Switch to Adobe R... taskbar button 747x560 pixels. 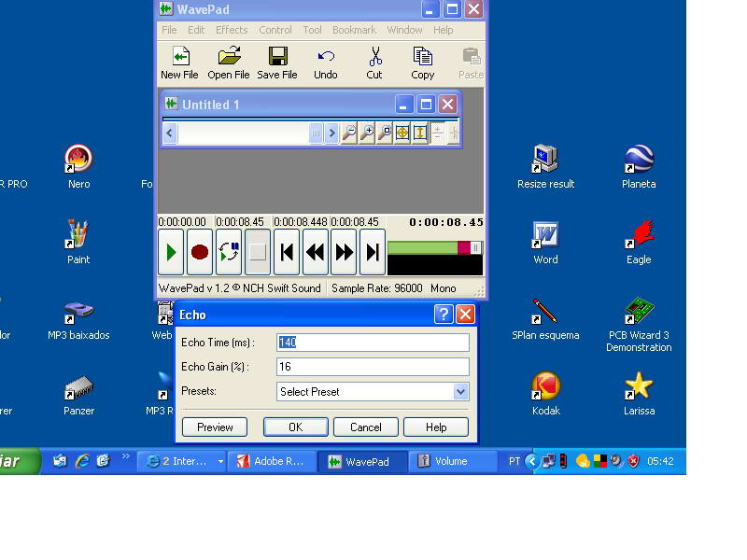click(273, 461)
